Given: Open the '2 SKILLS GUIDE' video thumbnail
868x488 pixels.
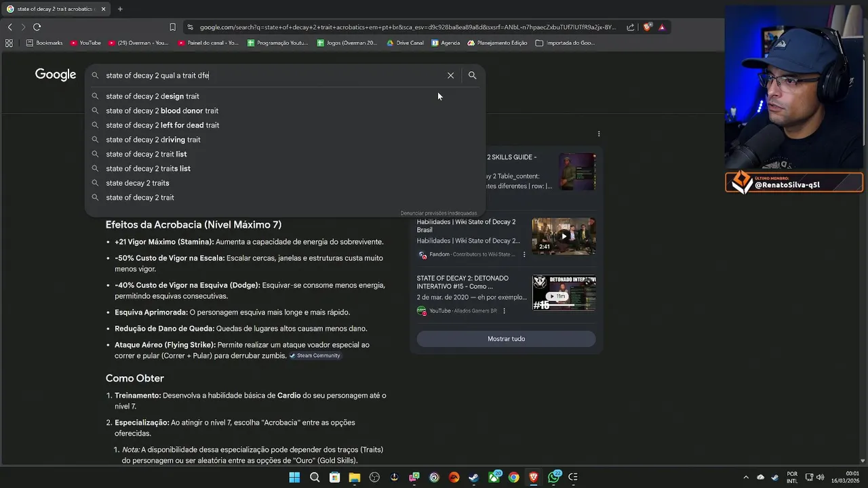Looking at the screenshot, I should 577,171.
